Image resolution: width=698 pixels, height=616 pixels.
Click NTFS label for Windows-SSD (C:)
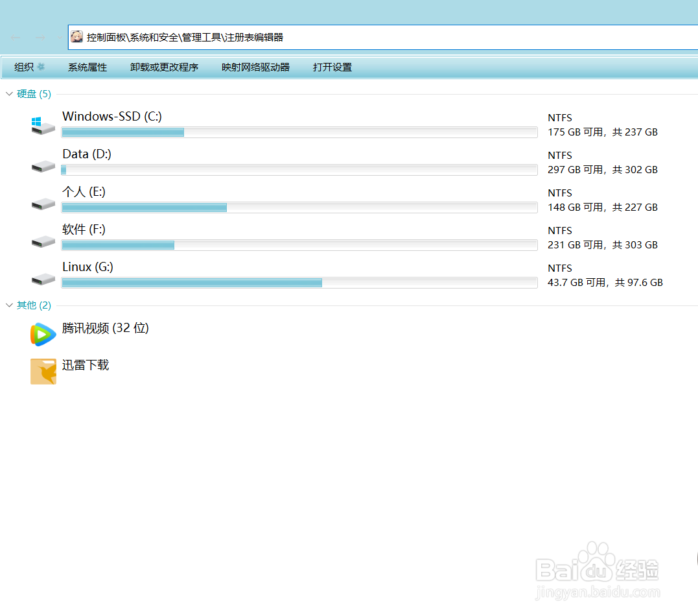[560, 118]
